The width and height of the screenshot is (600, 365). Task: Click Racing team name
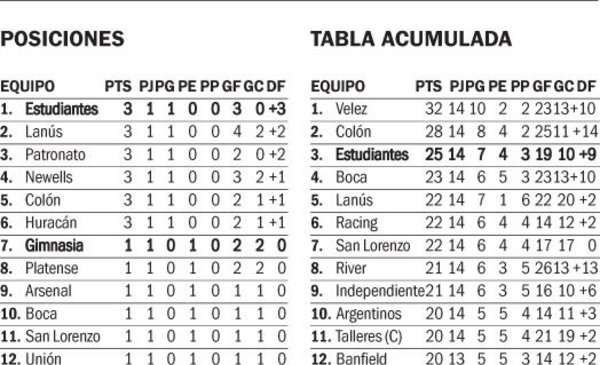pyautogui.click(x=357, y=223)
